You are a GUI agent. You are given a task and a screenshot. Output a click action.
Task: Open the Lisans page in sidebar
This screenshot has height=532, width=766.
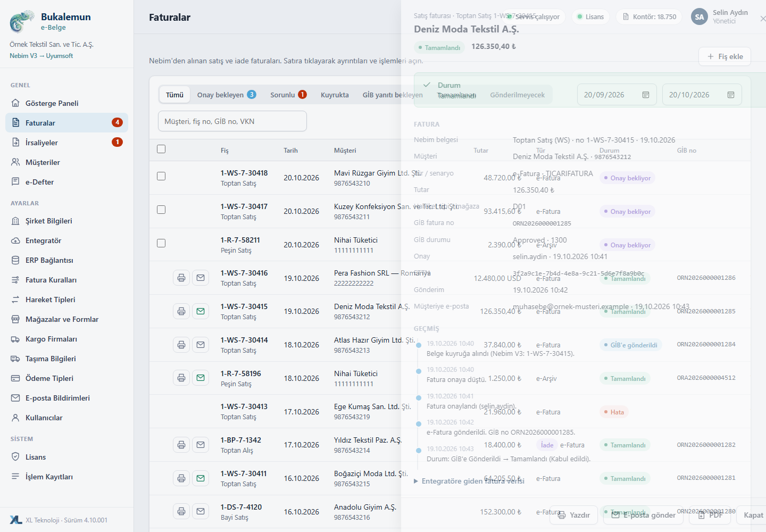click(x=66, y=457)
